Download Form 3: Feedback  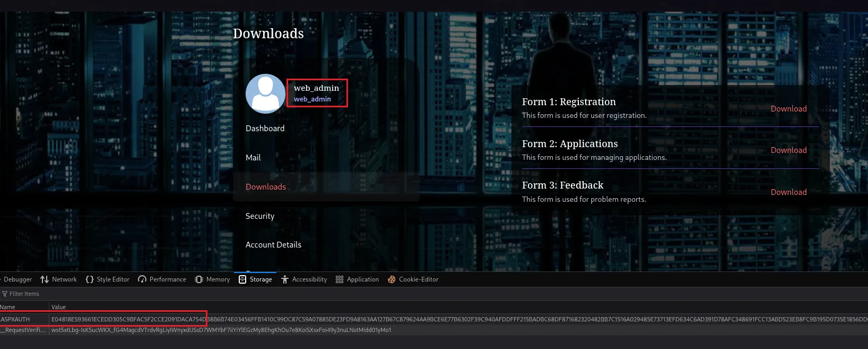point(788,192)
